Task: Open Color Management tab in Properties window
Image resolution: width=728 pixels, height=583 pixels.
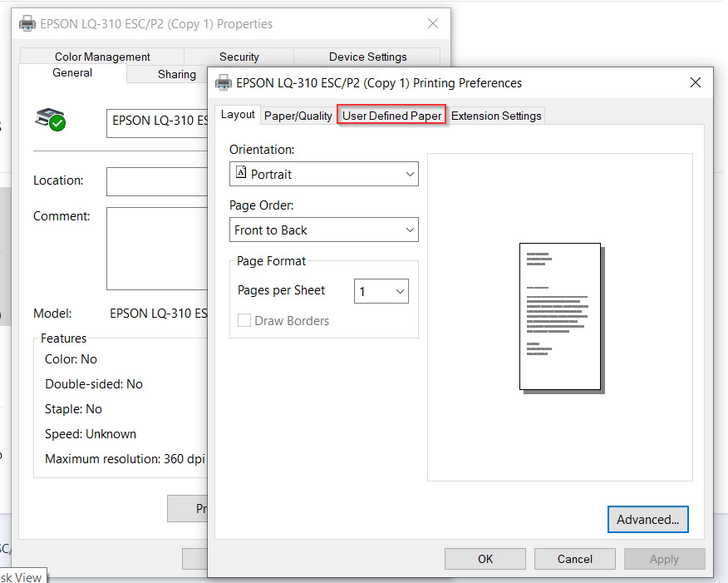Action: point(102,57)
